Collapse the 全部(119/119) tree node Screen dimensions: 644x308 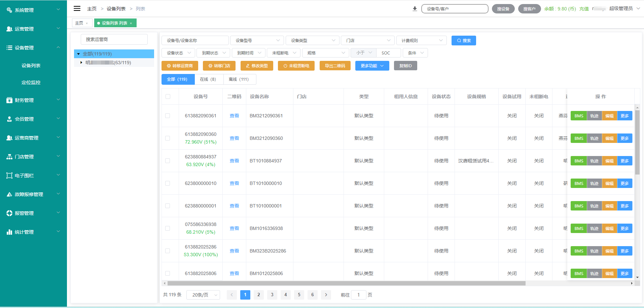tap(78, 54)
